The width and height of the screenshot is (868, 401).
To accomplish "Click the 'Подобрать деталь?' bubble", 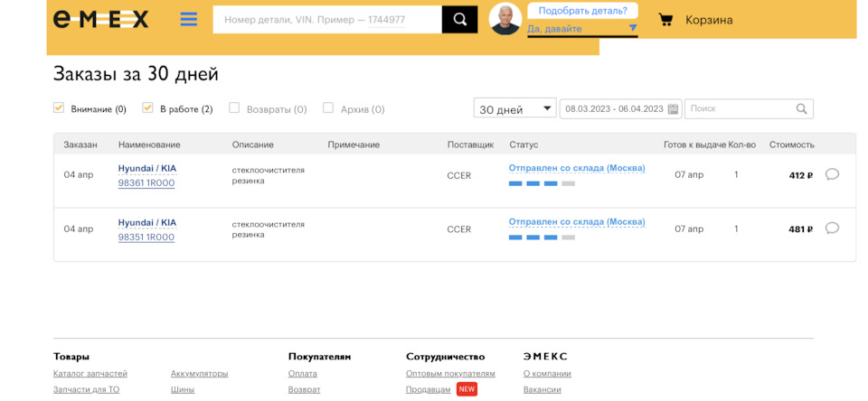I will pyautogui.click(x=583, y=11).
